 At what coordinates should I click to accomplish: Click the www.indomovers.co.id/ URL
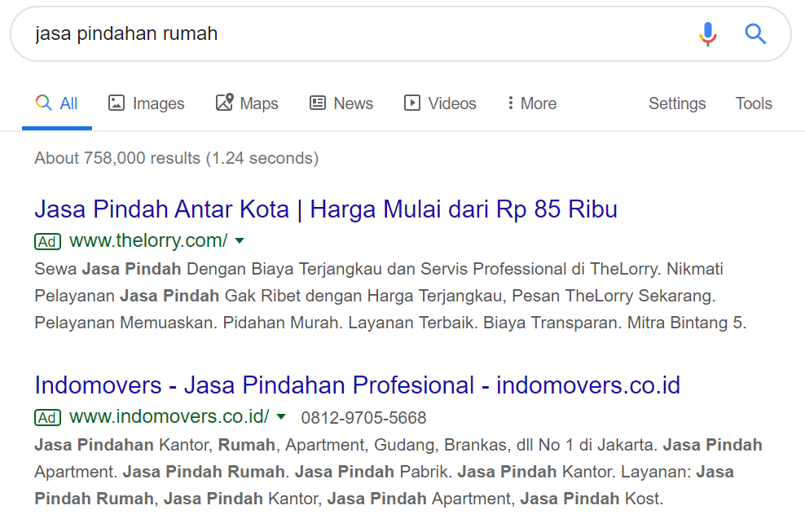(x=169, y=416)
